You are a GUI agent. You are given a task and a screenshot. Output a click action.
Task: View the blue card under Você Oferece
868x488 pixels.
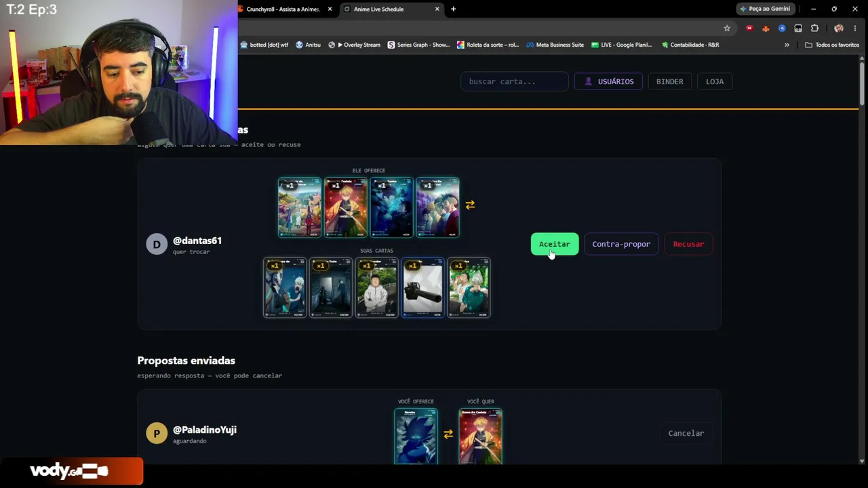416,436
